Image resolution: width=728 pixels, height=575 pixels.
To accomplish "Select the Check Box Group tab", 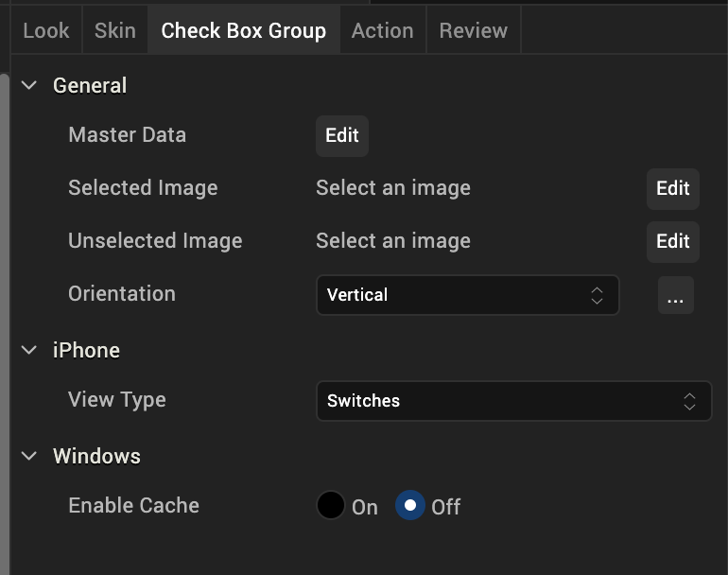I will 243,30.
